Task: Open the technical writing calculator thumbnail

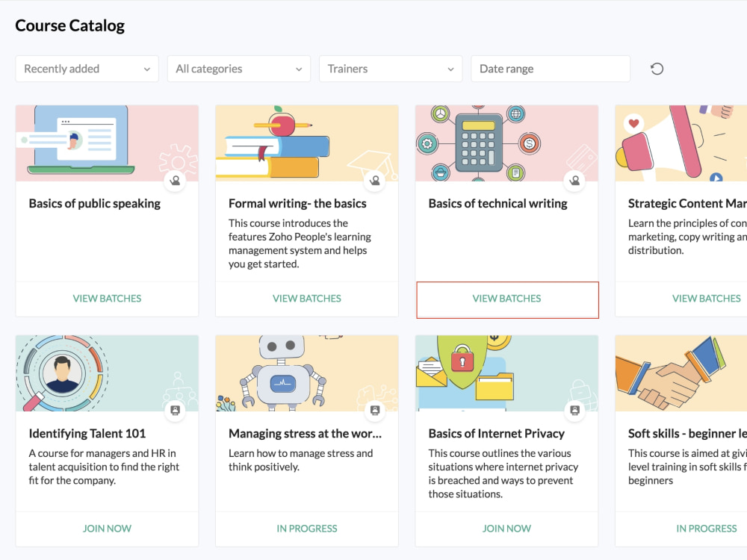Action: click(506, 143)
